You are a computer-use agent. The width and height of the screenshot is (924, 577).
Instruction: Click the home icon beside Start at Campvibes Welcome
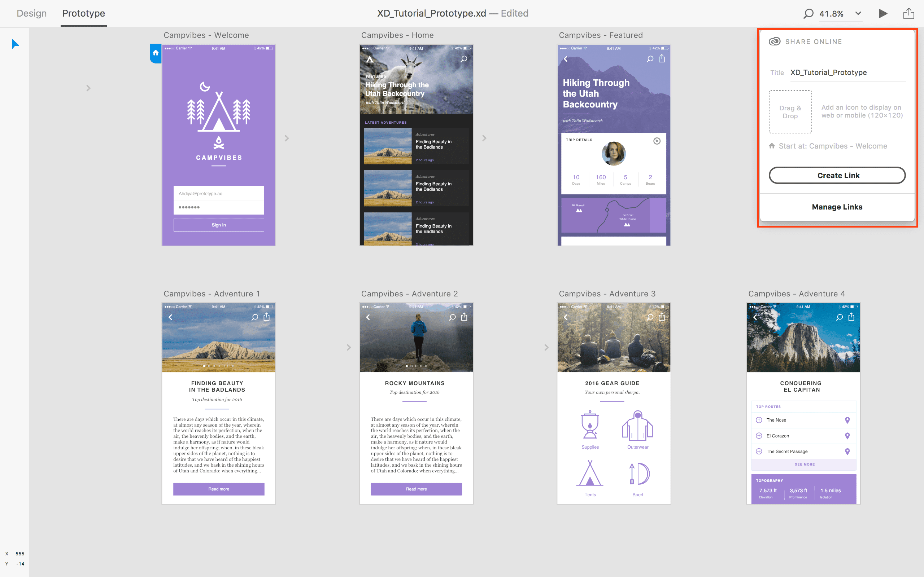772,146
